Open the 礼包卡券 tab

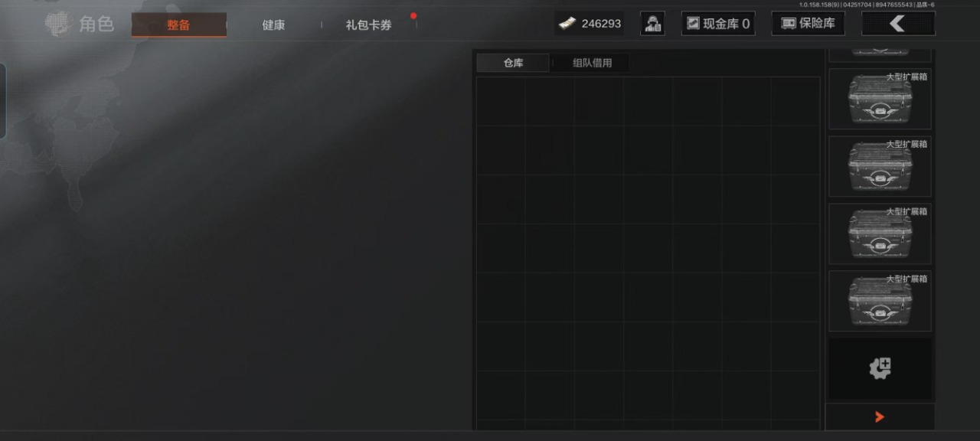(368, 25)
